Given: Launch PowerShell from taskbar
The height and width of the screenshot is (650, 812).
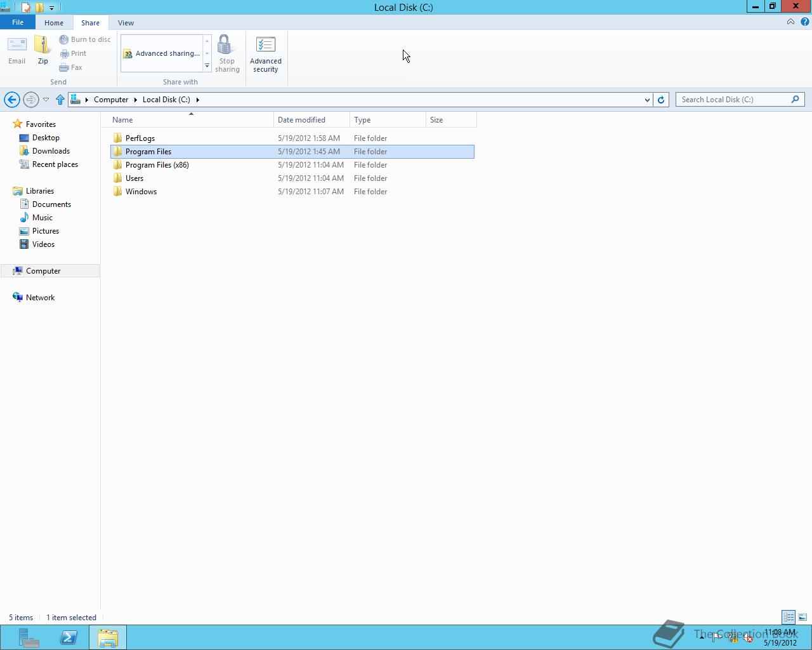Looking at the screenshot, I should [x=69, y=637].
